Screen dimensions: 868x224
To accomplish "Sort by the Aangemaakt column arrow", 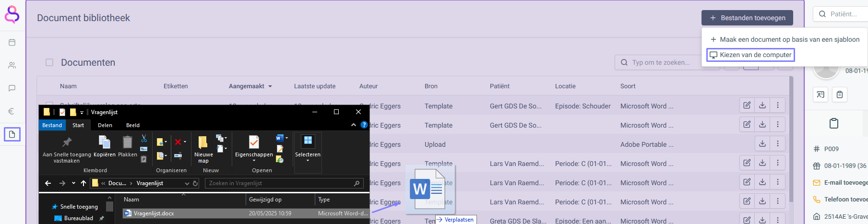I will pos(270,86).
